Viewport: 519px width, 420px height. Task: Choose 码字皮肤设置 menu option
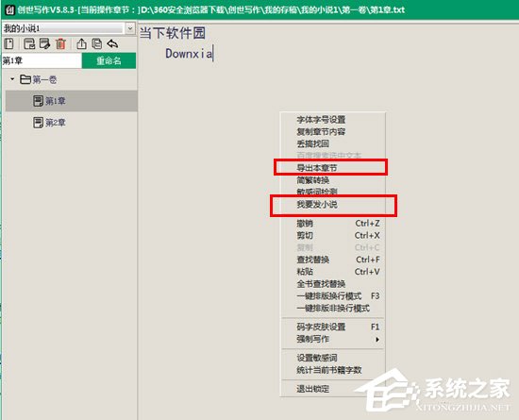click(321, 327)
